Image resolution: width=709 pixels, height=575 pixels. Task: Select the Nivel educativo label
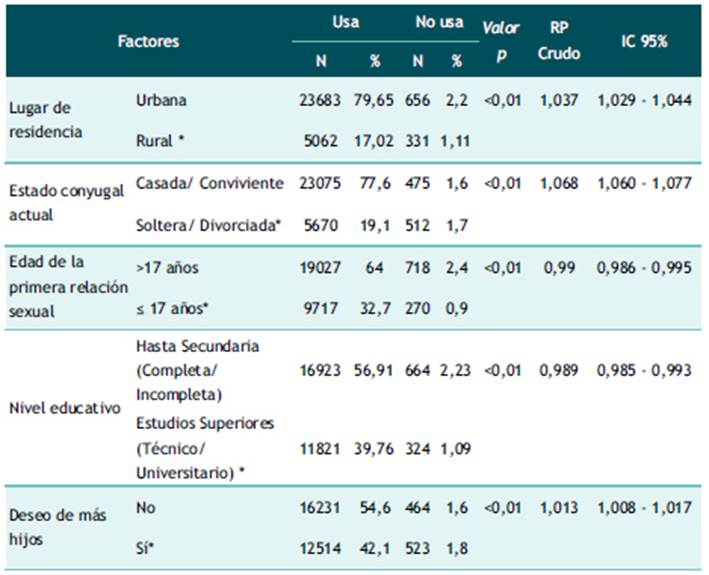pyautogui.click(x=65, y=408)
